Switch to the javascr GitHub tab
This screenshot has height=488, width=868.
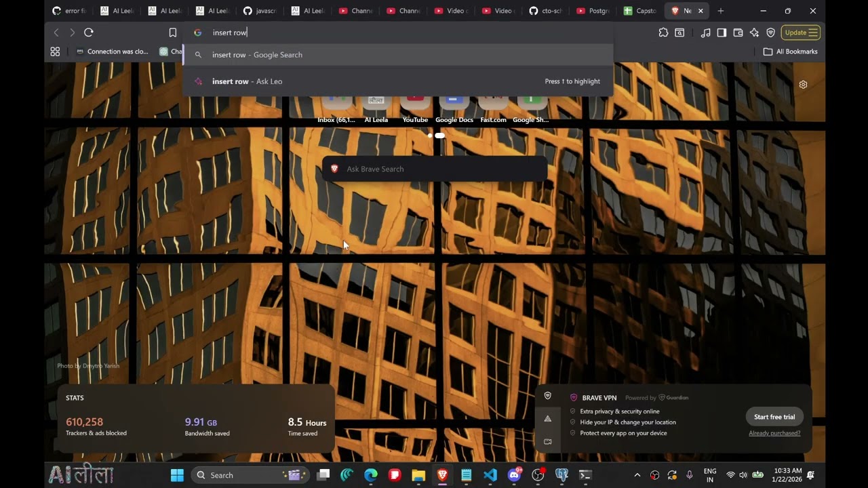[261, 11]
